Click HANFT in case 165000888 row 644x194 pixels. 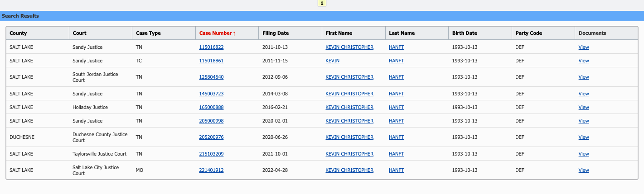396,107
